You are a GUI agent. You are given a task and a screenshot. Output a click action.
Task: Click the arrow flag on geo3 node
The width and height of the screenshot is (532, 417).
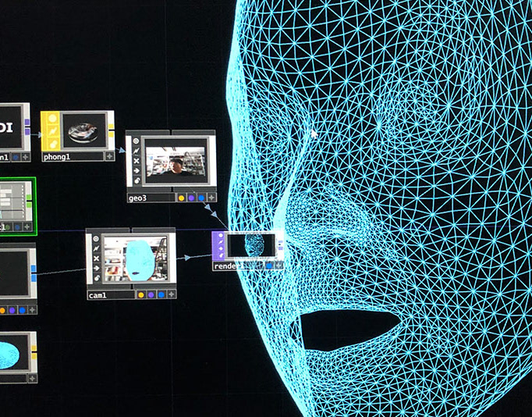coord(136,170)
